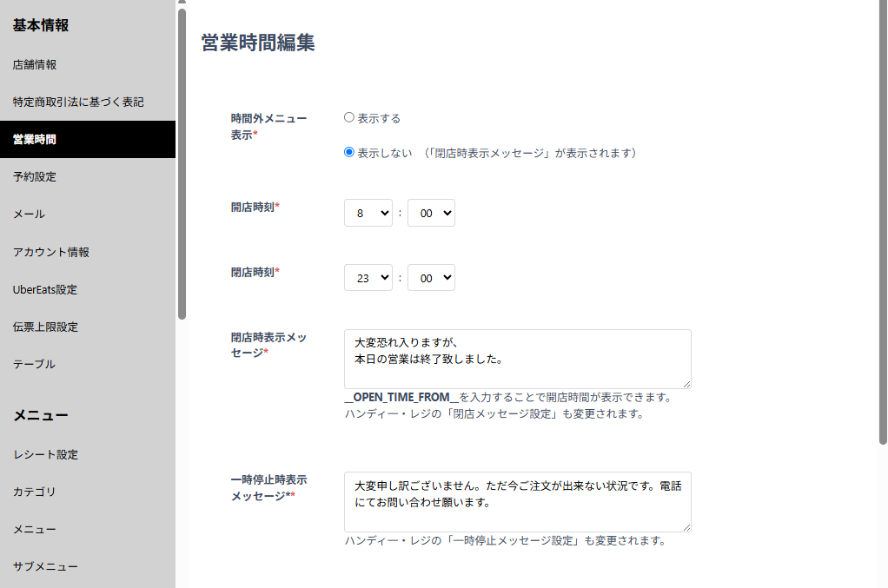Image resolution: width=888 pixels, height=588 pixels.
Task: Click the 閉店時表示メッセージ text area
Action: pyautogui.click(x=517, y=358)
